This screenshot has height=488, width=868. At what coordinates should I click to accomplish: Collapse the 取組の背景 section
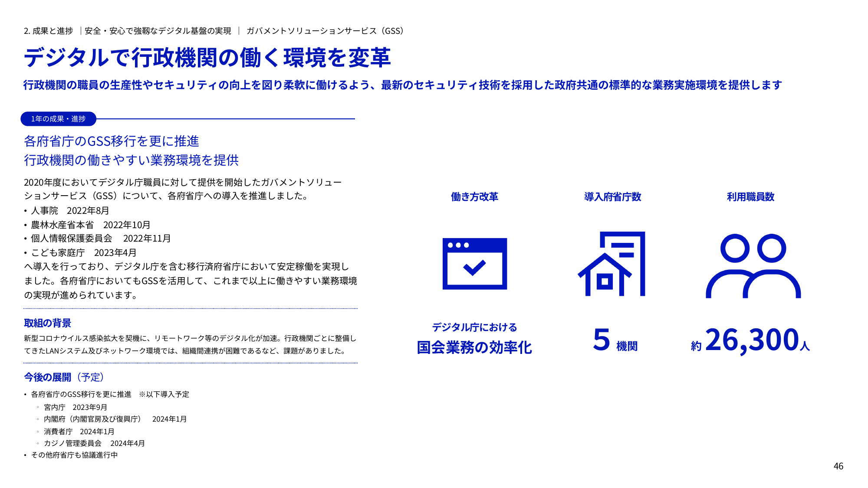[48, 323]
